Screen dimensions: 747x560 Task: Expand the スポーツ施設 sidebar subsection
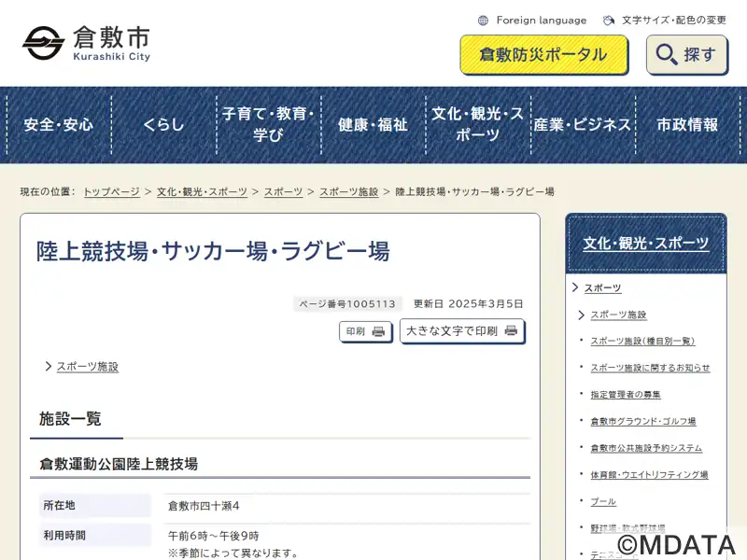click(618, 315)
